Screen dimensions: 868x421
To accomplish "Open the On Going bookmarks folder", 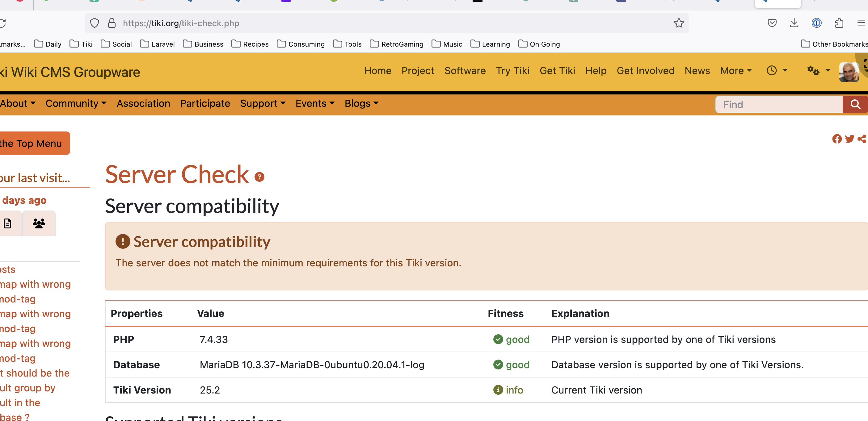I will pos(539,44).
